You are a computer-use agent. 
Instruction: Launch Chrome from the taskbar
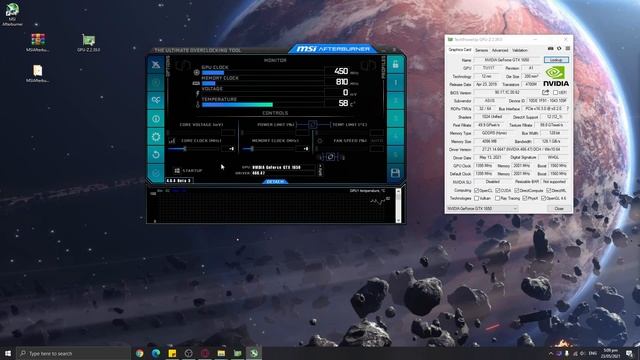(140, 353)
